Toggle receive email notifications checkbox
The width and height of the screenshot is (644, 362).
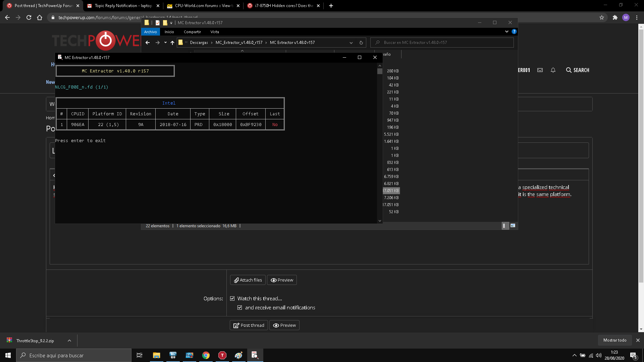pos(240,307)
